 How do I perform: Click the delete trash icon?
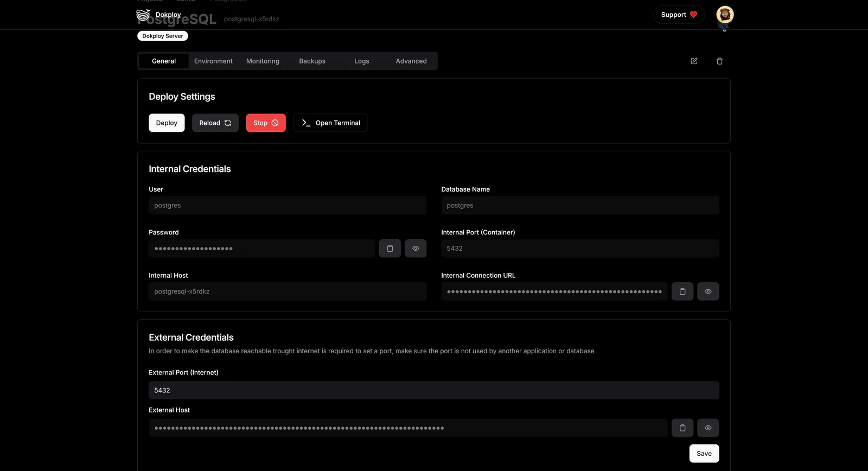719,61
